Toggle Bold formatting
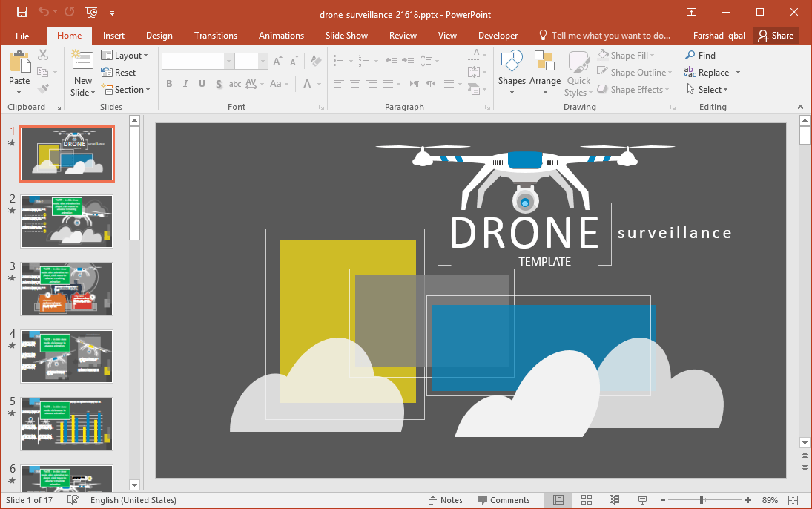Image resolution: width=812 pixels, height=509 pixels. click(169, 84)
